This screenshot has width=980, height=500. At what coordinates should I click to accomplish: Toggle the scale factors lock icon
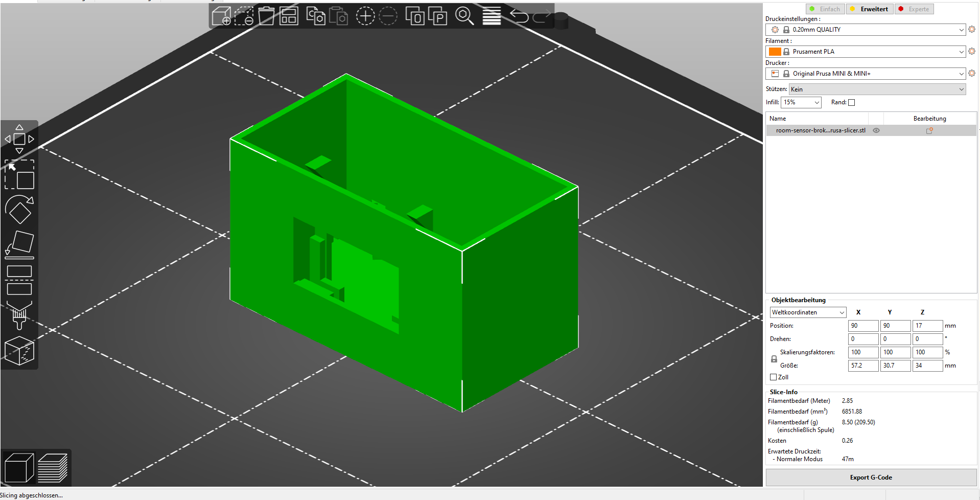pos(774,359)
